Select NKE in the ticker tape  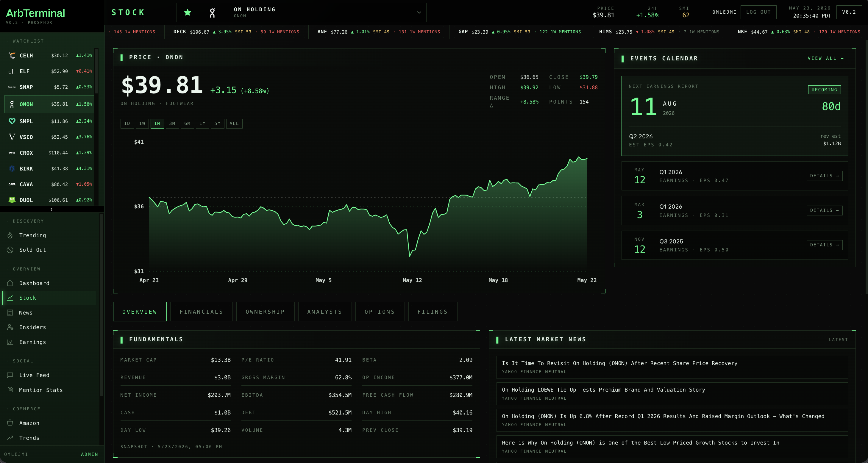[799, 32]
